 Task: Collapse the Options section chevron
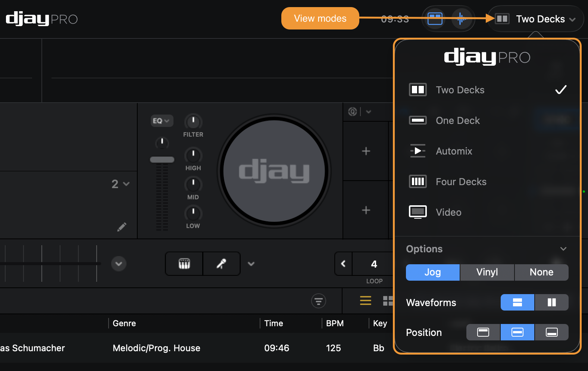point(563,249)
